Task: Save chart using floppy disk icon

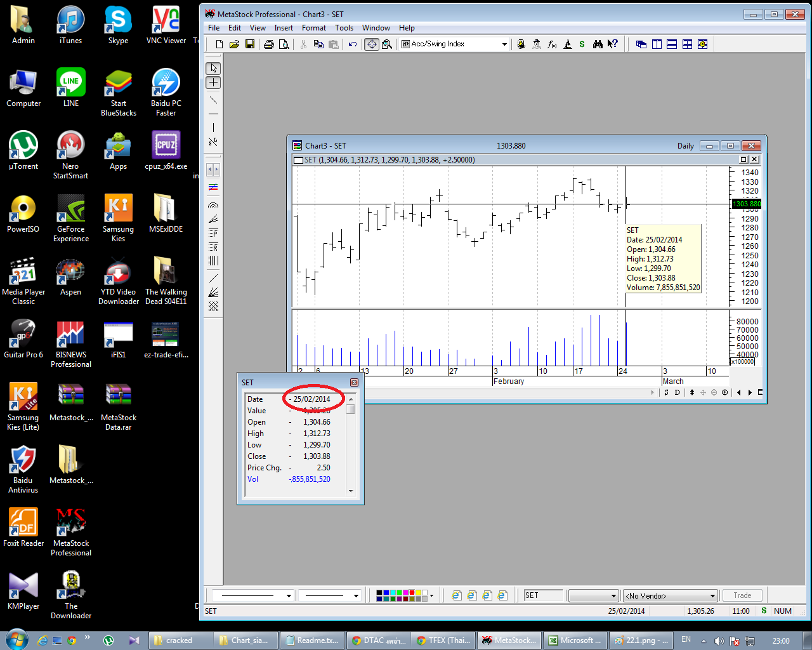Action: coord(250,44)
